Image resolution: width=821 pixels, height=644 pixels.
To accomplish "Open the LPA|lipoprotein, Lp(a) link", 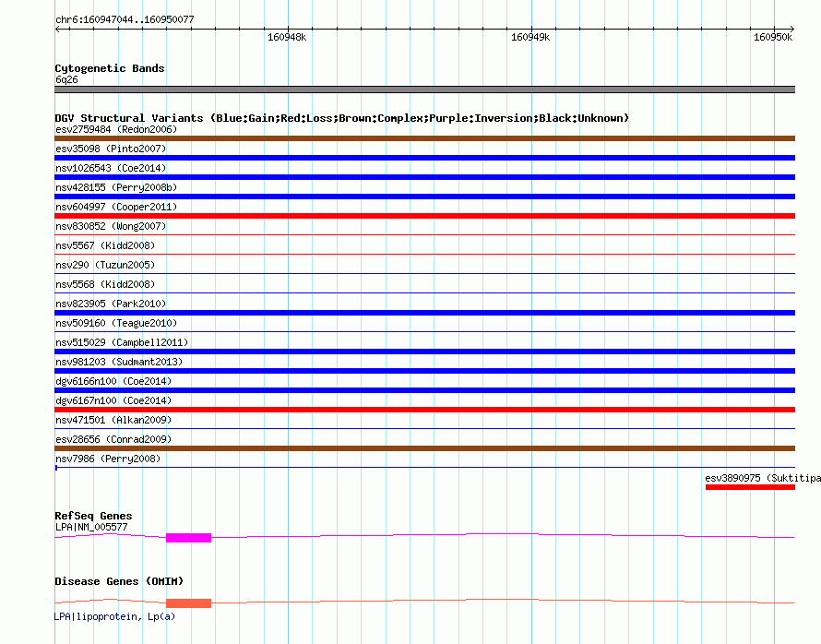I will pos(114,616).
